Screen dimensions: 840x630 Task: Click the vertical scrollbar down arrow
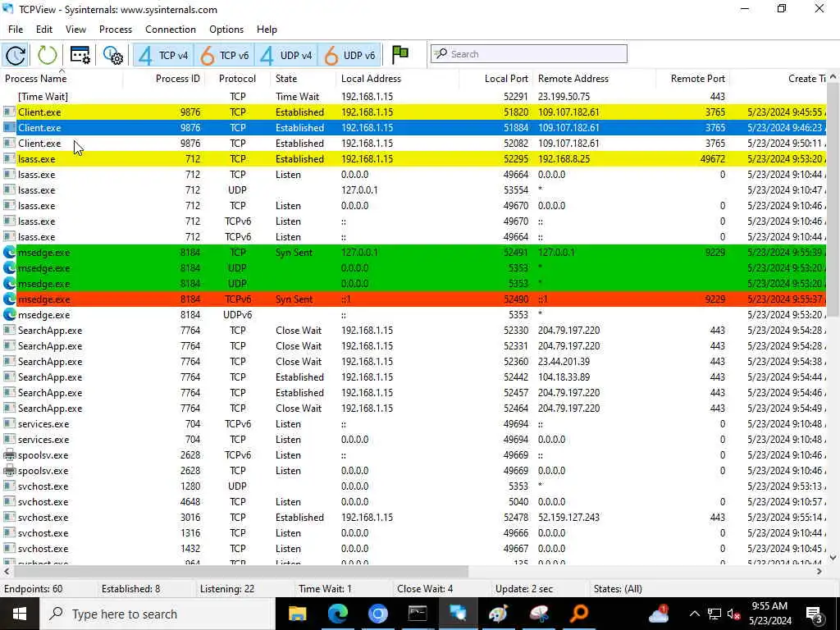coord(833,557)
